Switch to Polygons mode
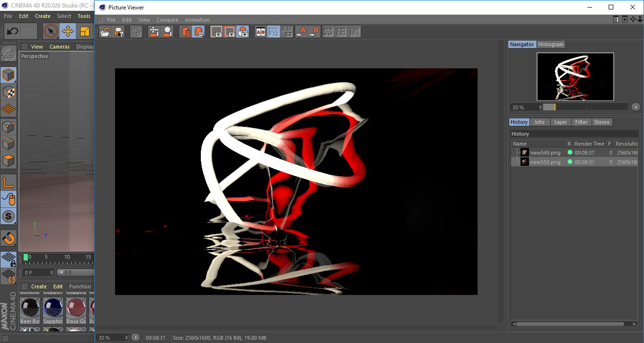The width and height of the screenshot is (644, 343). coord(8,160)
